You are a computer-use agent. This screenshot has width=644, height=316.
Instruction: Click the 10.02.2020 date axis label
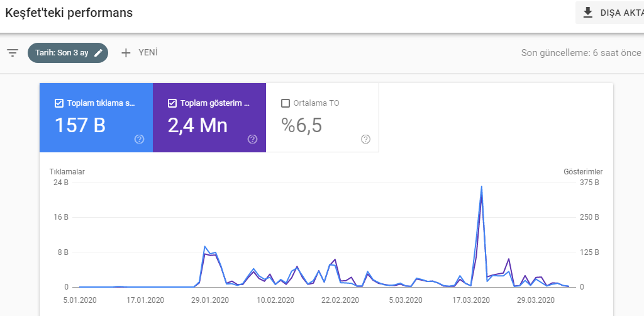277,300
